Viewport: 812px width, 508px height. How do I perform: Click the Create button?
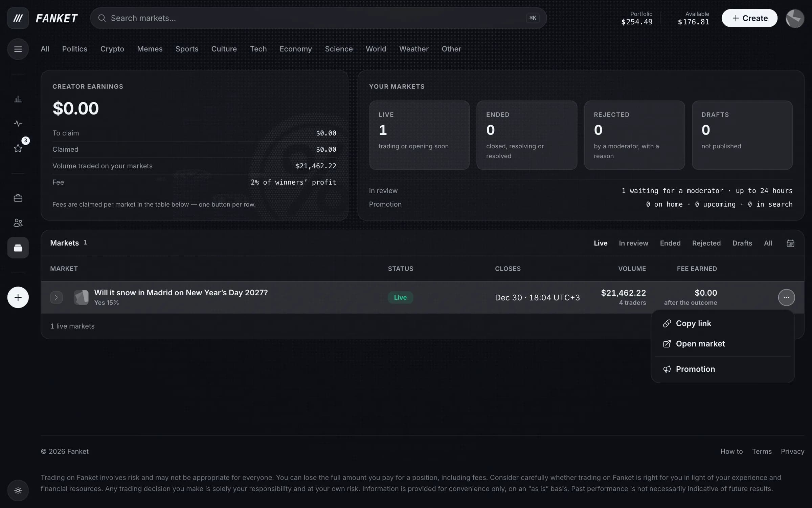[x=749, y=18]
